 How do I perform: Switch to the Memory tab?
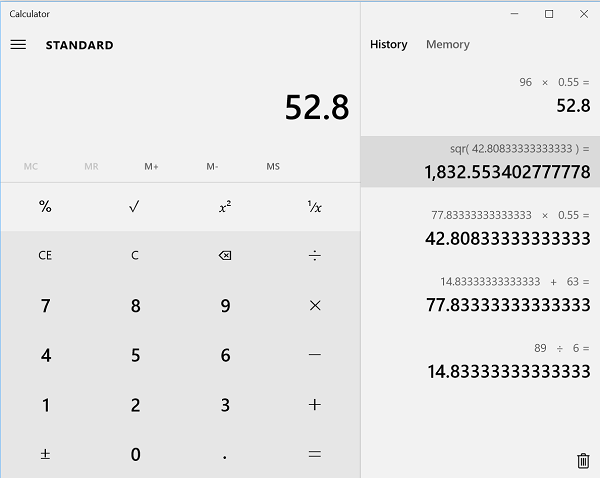[x=448, y=44]
